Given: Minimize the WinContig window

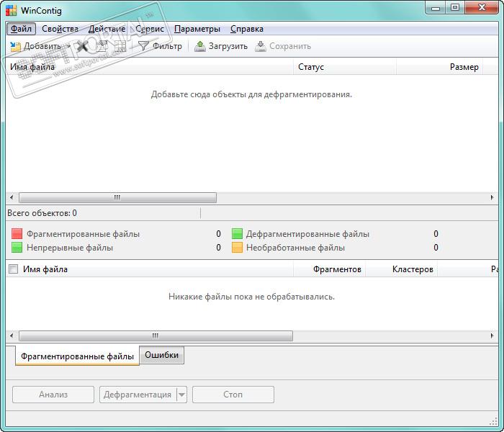Looking at the screenshot, I should point(436,8).
